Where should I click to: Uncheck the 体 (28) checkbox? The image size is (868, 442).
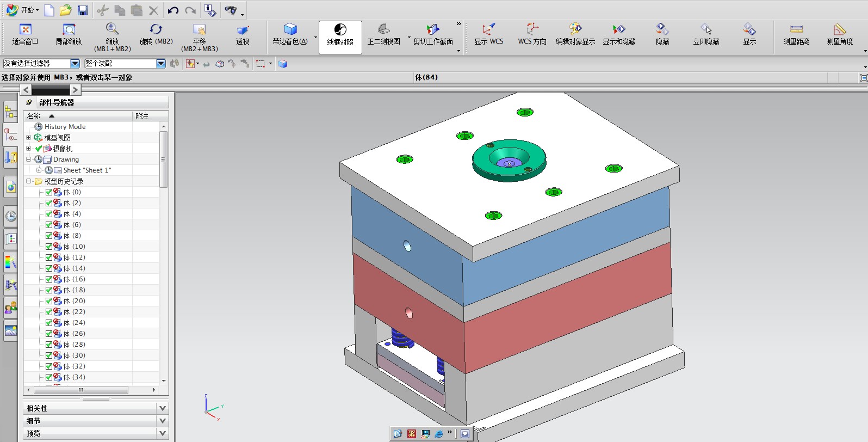(49, 345)
